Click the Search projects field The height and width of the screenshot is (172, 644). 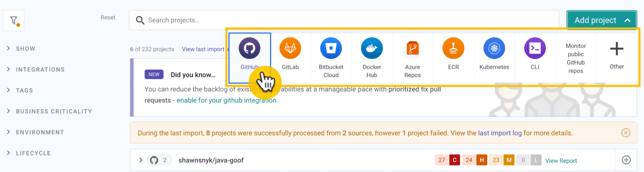point(344,20)
